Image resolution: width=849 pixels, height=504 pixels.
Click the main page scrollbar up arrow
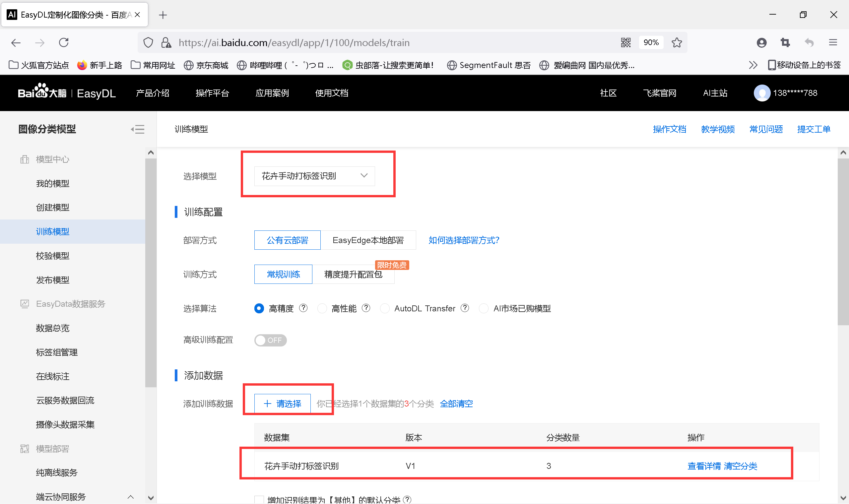843,153
